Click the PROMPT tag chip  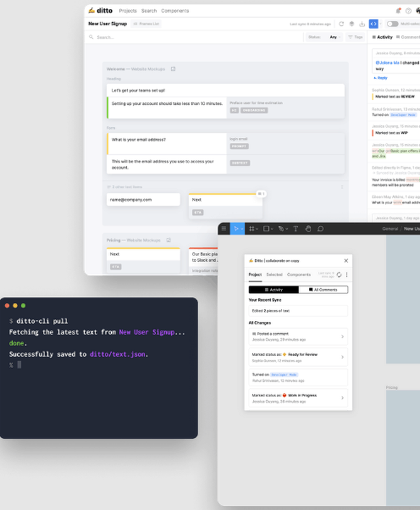click(239, 146)
